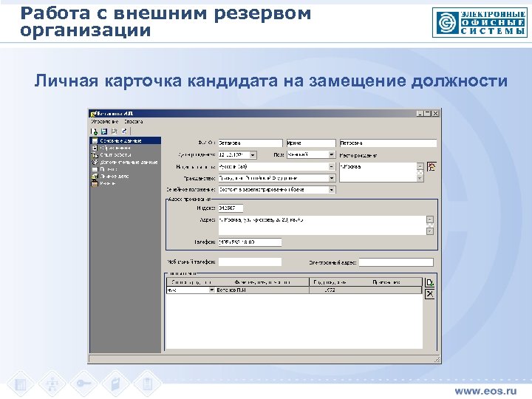This screenshot has height=399, width=532.
Task: Select Опыт работы in the sidebar
Action: coord(116,154)
